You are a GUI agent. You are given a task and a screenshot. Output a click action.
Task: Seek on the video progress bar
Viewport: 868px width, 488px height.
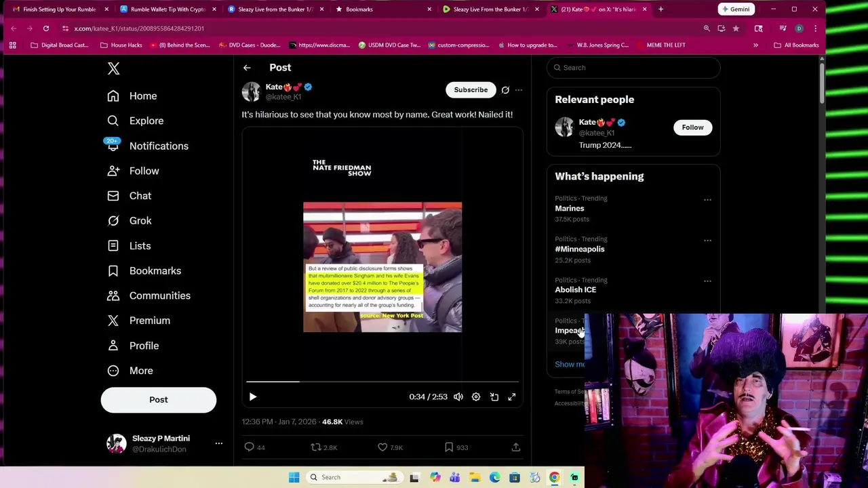tap(382, 382)
